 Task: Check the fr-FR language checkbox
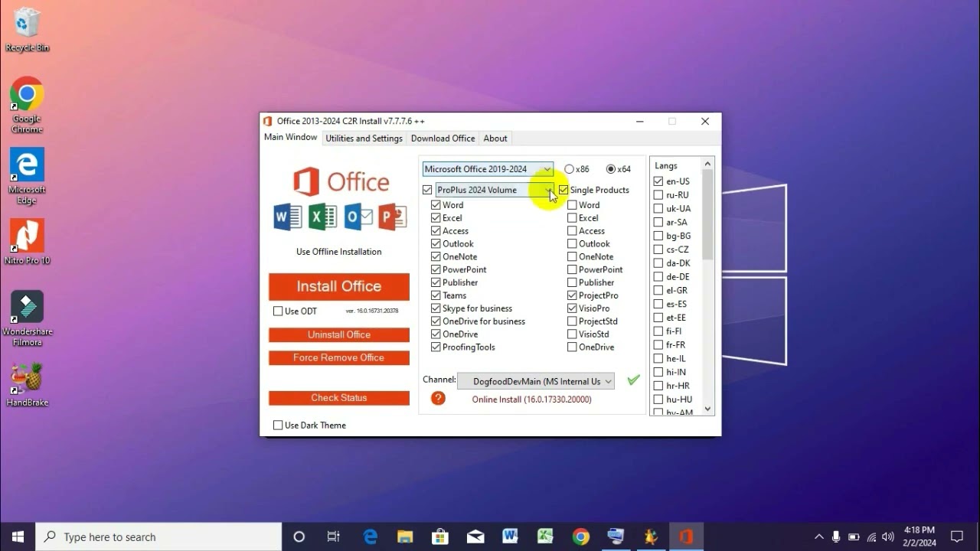point(658,345)
